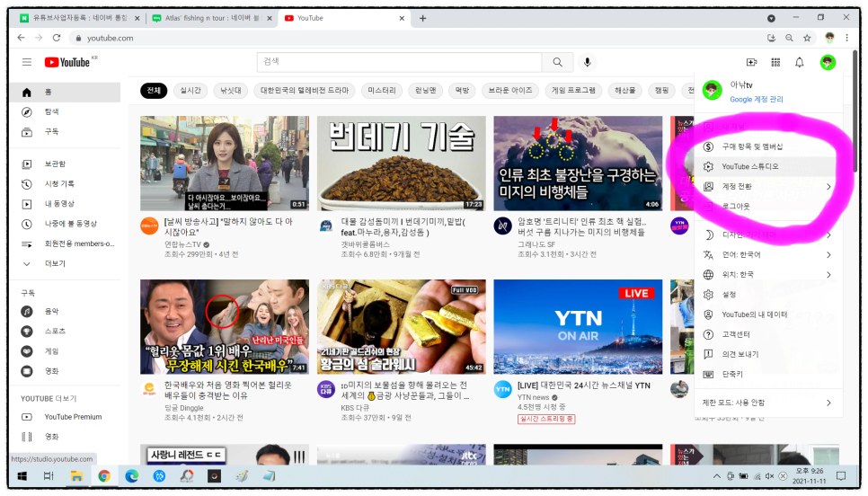Open 구독 subscriptions in sidebar
This screenshot has width=868, height=496.
point(66,132)
